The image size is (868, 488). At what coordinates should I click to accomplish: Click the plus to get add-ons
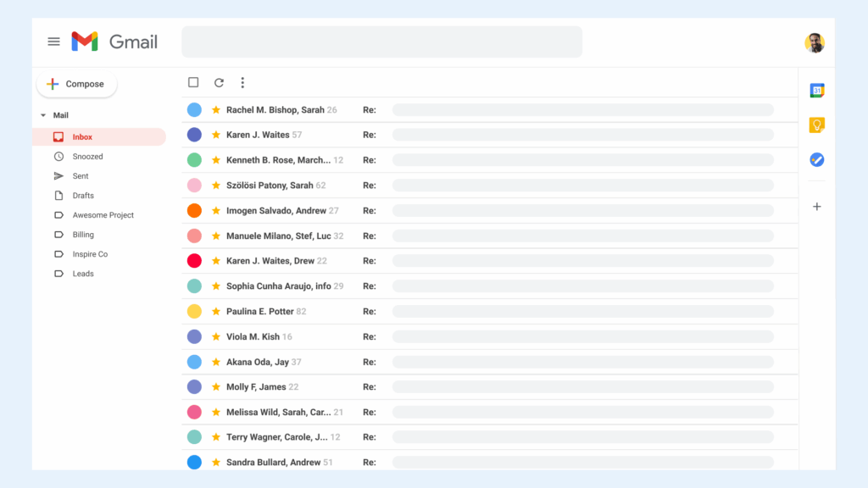817,207
